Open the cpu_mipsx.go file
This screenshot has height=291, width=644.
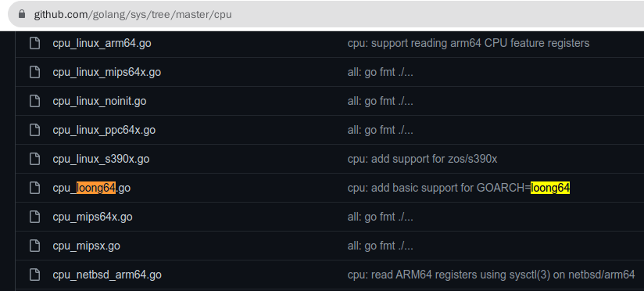pos(86,246)
